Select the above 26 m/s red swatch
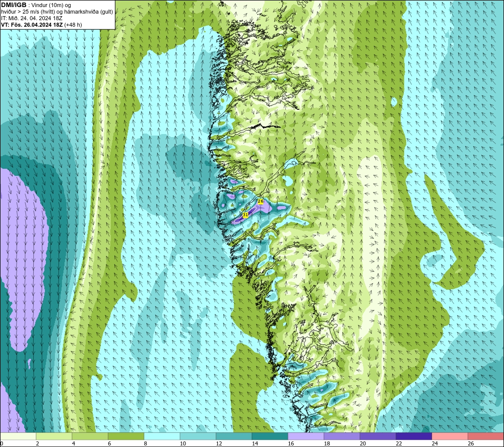Screen dimensions: 504x447 [x=486, y=436]
